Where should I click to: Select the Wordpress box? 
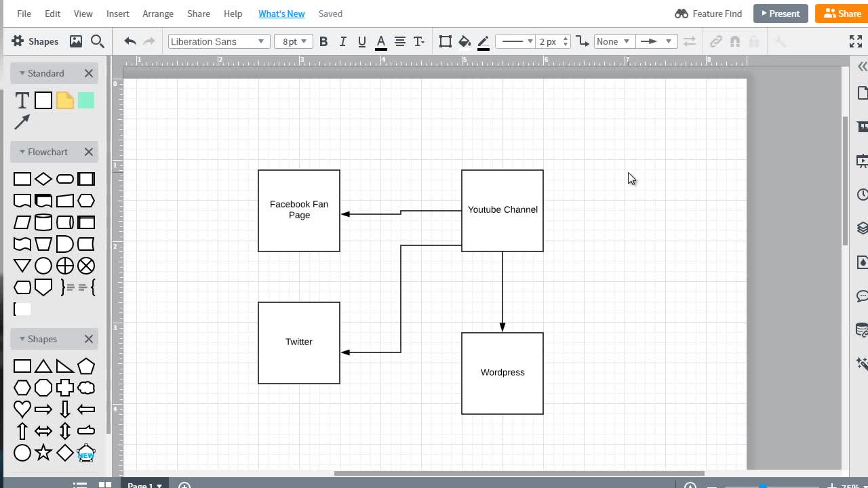pyautogui.click(x=502, y=373)
